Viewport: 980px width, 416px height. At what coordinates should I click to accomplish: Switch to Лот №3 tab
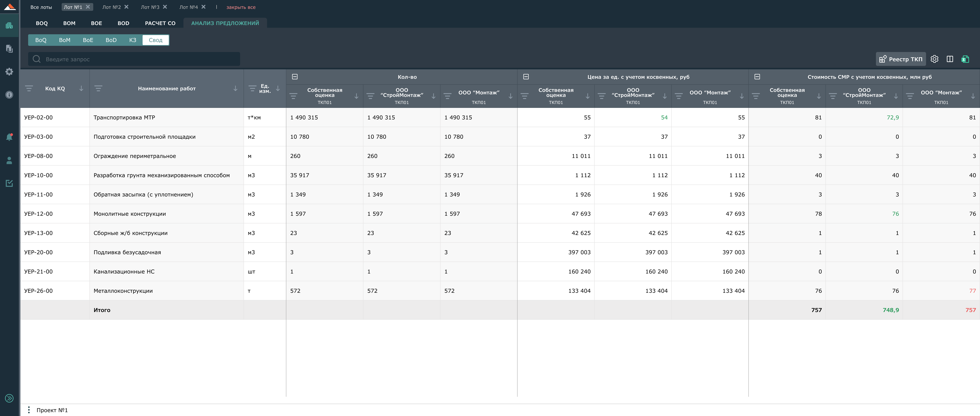click(x=150, y=7)
